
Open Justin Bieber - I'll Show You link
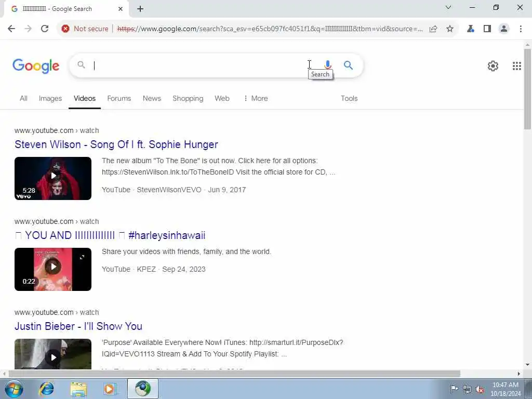78,326
